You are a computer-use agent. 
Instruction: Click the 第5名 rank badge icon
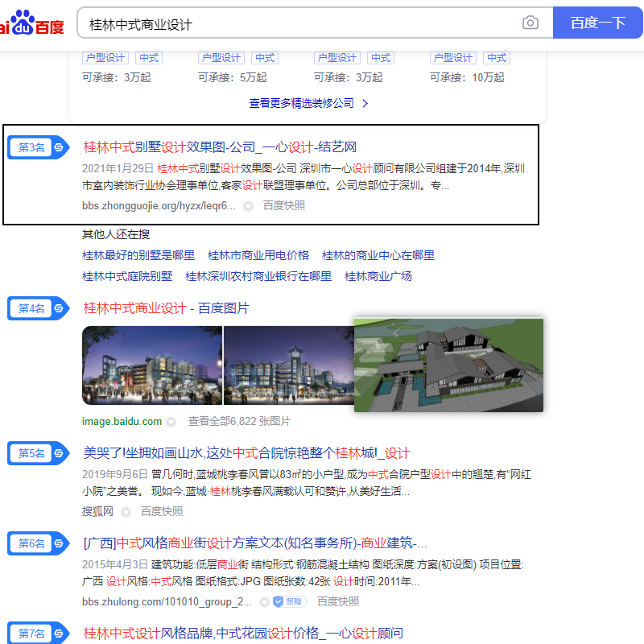pyautogui.click(x=38, y=453)
